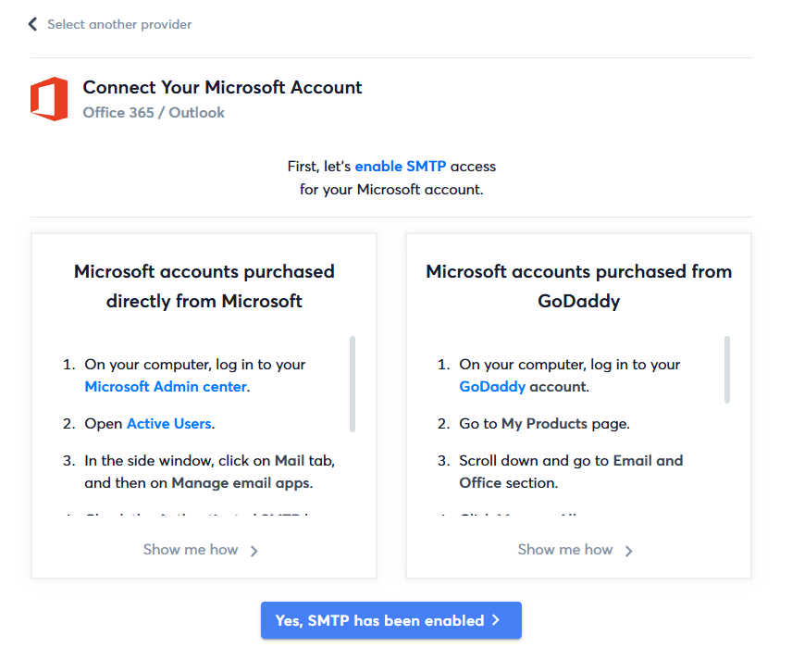Expand Show me how chevron in GoDaddy card
Viewport: 792px width, 672px height.
(x=629, y=551)
